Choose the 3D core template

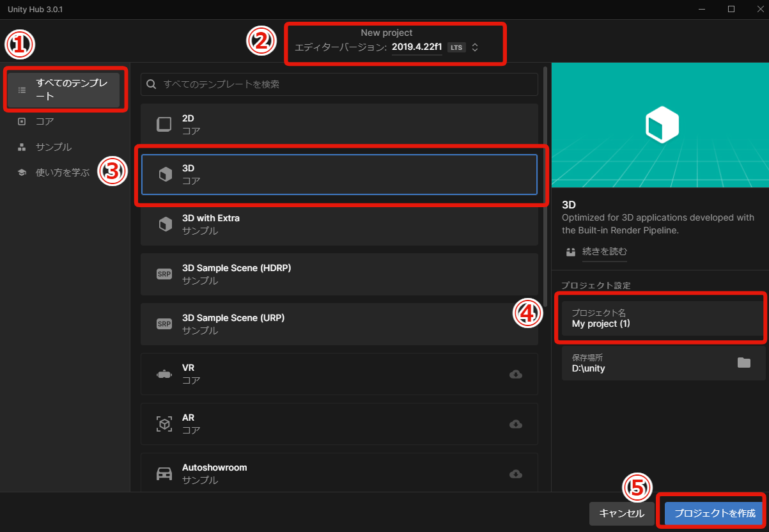pos(339,175)
